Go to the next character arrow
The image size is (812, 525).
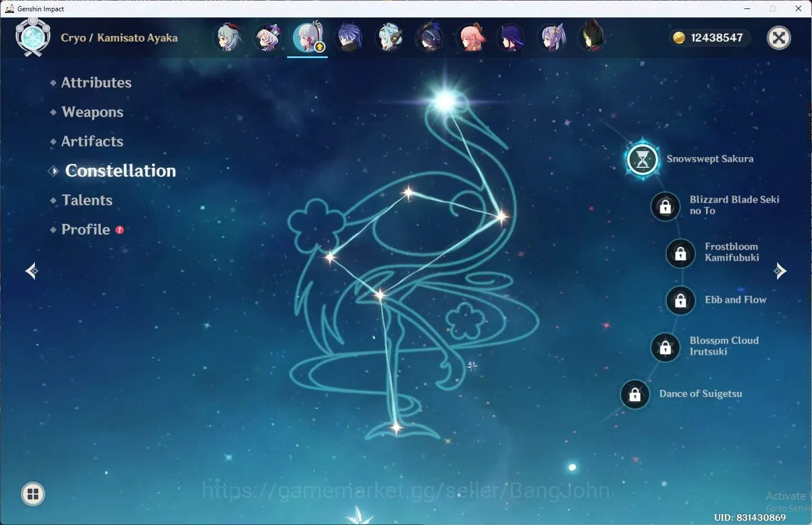780,271
